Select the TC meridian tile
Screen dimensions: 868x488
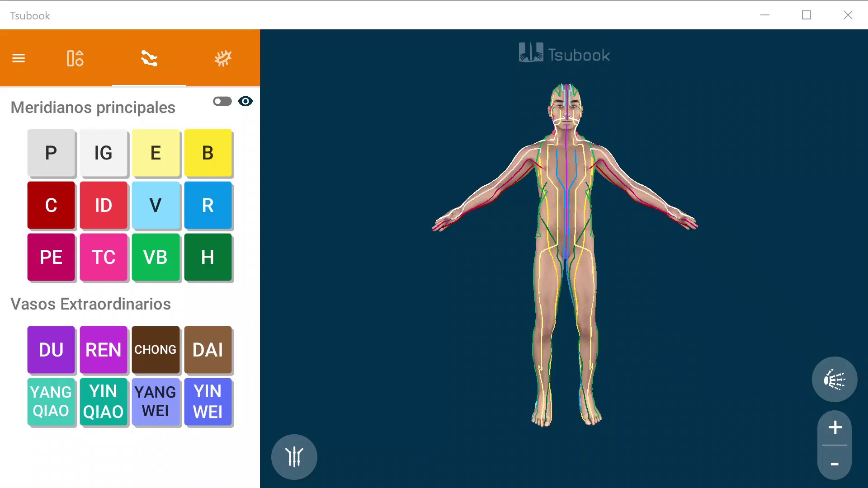[x=104, y=257]
